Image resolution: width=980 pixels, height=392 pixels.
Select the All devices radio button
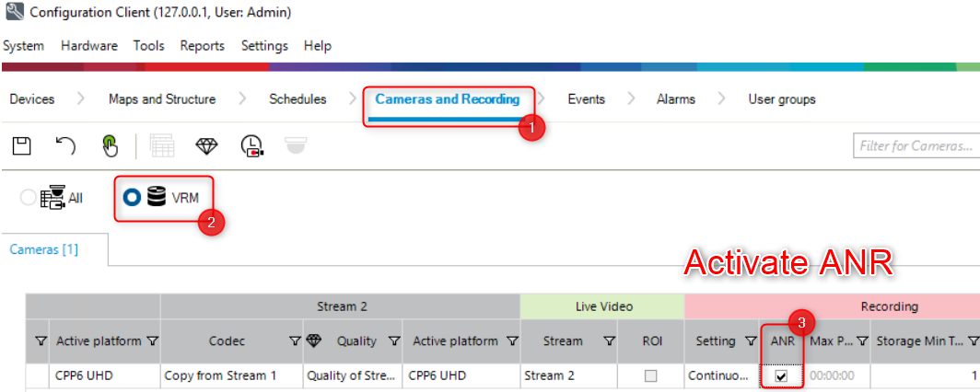click(29, 198)
